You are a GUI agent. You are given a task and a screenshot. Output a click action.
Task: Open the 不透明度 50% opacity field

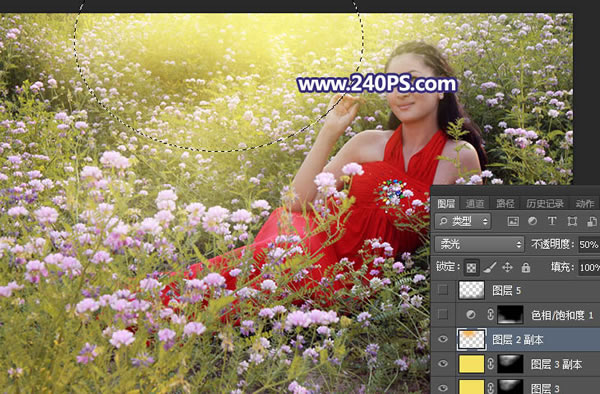589,244
